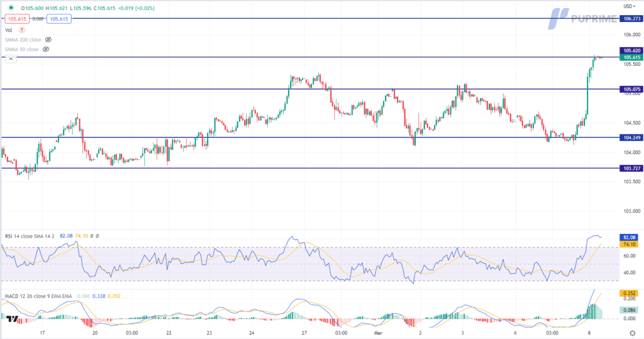
Task: Collapse the indicator legend with the chevron
Action: click(11, 59)
